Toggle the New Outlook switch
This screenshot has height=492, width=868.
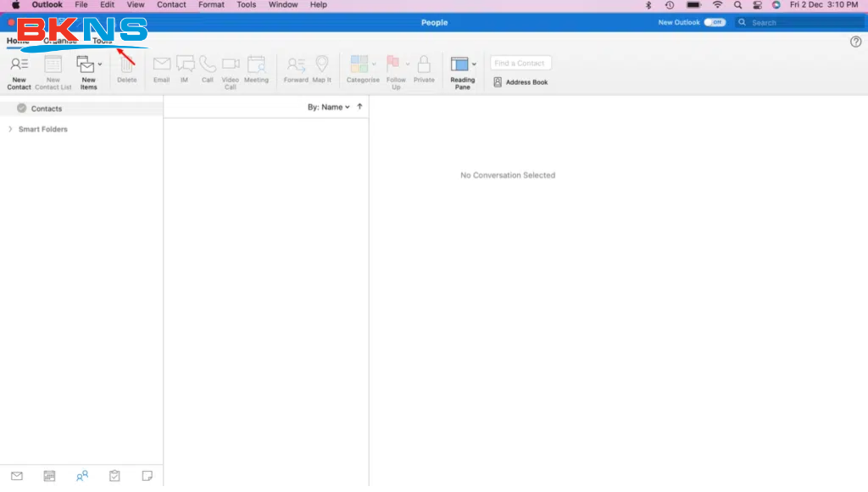(715, 23)
